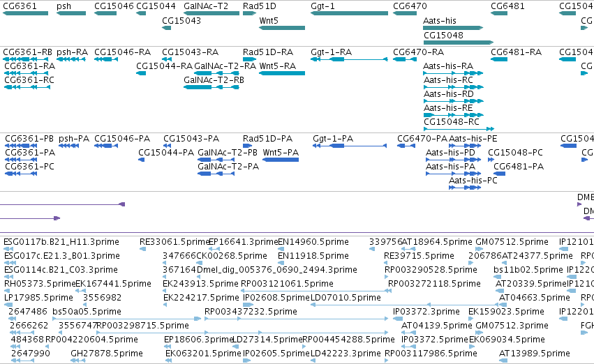The width and height of the screenshot is (594, 364).
Task: Select the 'Rad51D' gene label
Action: (x=260, y=6)
